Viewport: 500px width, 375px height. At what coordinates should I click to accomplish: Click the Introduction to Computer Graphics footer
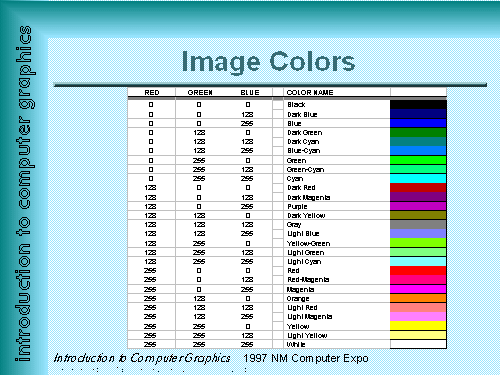click(x=142, y=358)
